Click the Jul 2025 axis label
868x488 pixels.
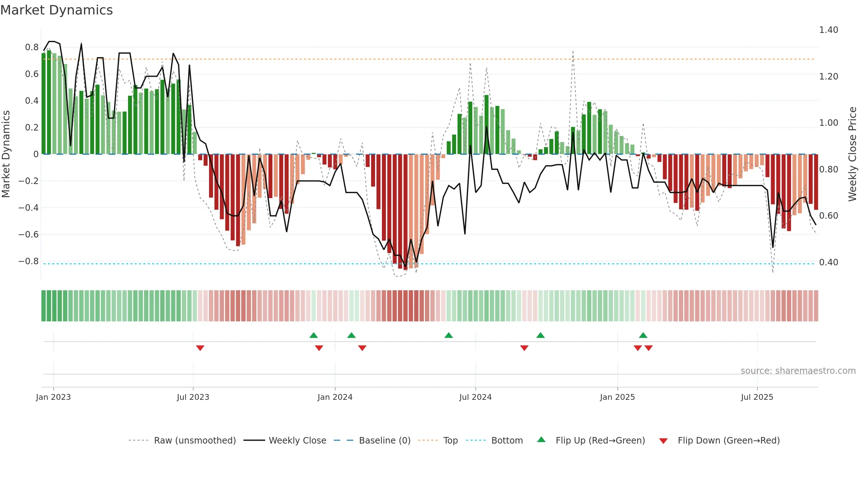tap(757, 397)
